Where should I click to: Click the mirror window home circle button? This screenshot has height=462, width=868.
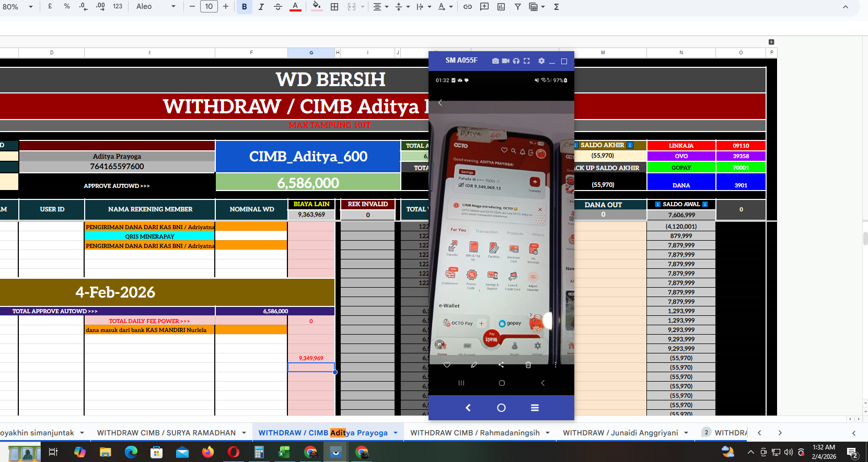(501, 408)
